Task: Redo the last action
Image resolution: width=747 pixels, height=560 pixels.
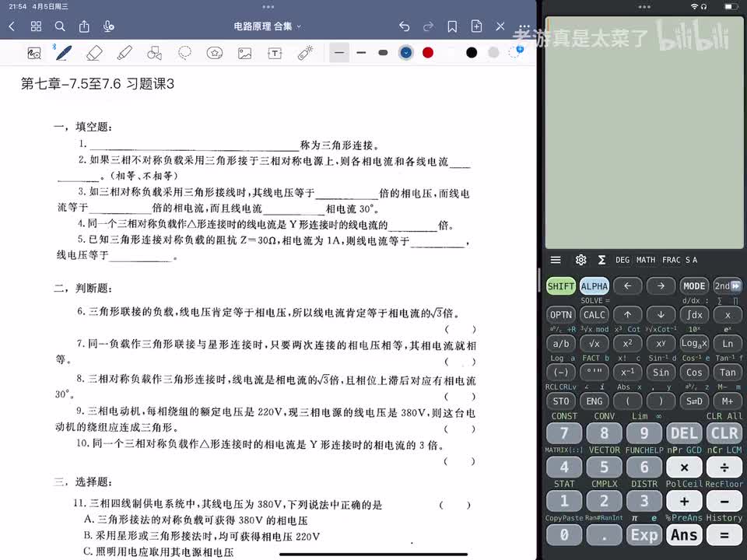Action: click(x=428, y=26)
